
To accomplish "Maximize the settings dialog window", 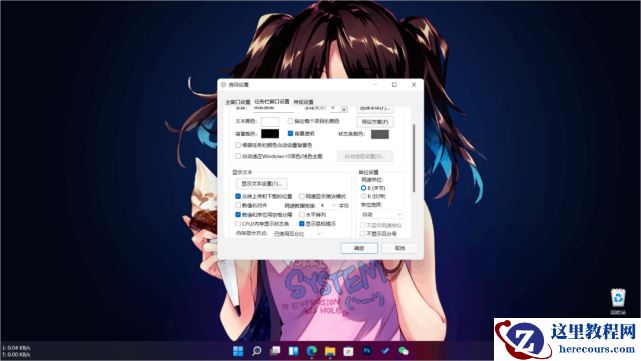I will point(394,85).
